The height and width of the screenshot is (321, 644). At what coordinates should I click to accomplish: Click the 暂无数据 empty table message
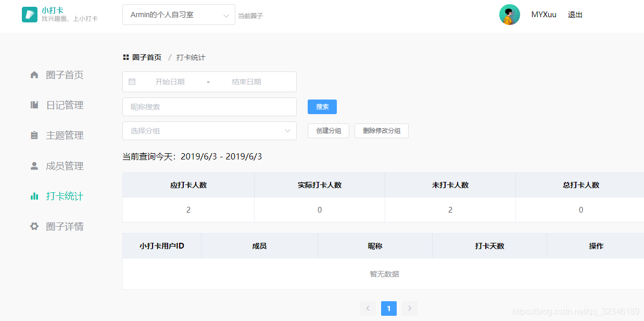385,274
